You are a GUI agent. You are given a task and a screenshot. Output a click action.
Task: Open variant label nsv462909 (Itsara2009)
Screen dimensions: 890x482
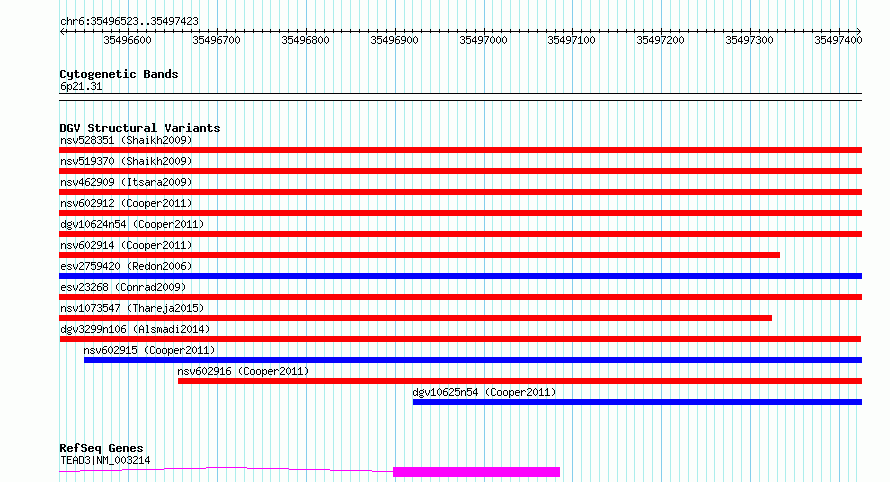click(126, 182)
